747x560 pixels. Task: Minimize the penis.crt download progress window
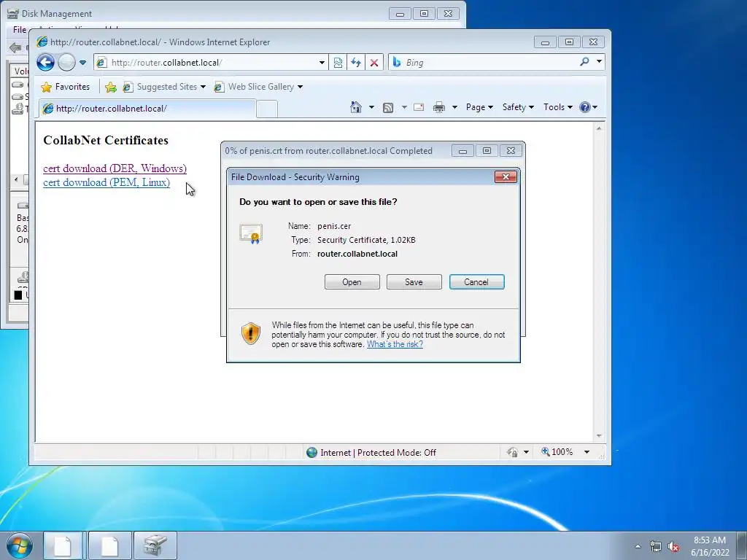(462, 151)
